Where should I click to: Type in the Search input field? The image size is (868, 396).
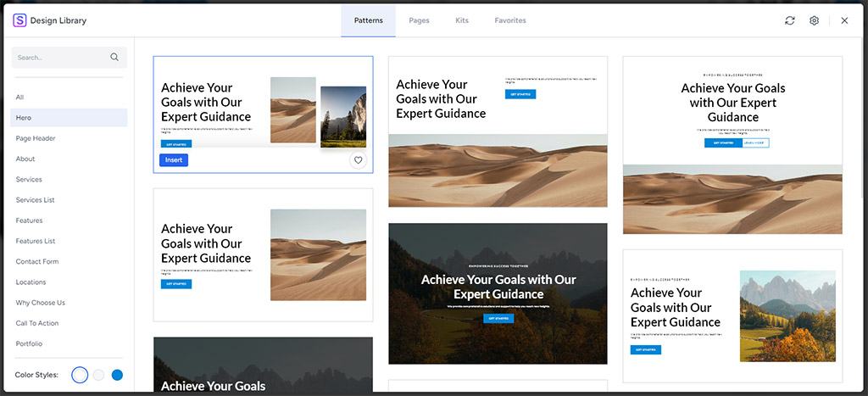coord(59,58)
